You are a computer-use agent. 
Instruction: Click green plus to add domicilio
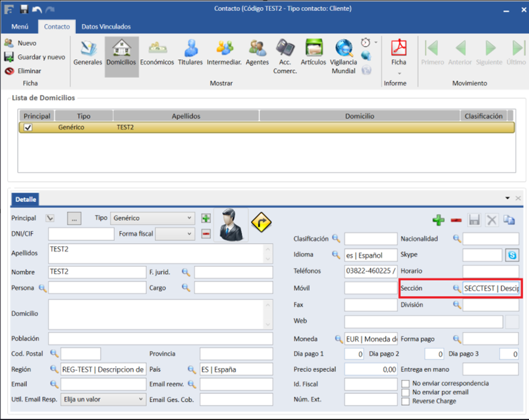[x=438, y=220]
